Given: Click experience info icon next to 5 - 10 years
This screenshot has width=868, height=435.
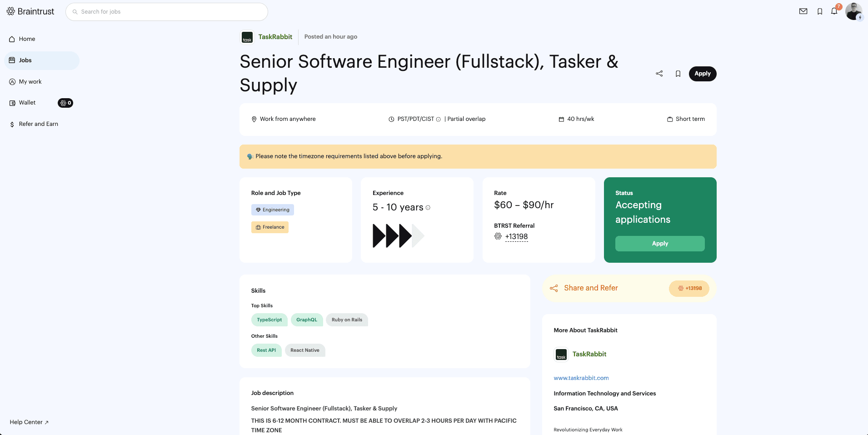Looking at the screenshot, I should tap(428, 208).
